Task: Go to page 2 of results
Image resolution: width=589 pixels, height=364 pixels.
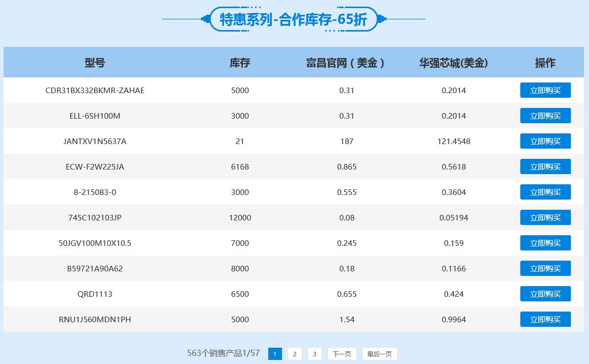Action: point(295,353)
